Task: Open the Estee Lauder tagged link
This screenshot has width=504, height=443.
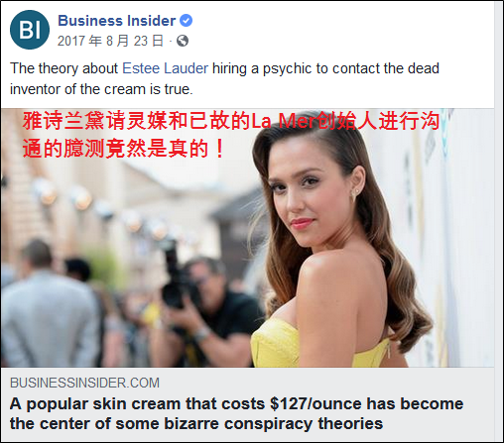Action: pos(166,68)
